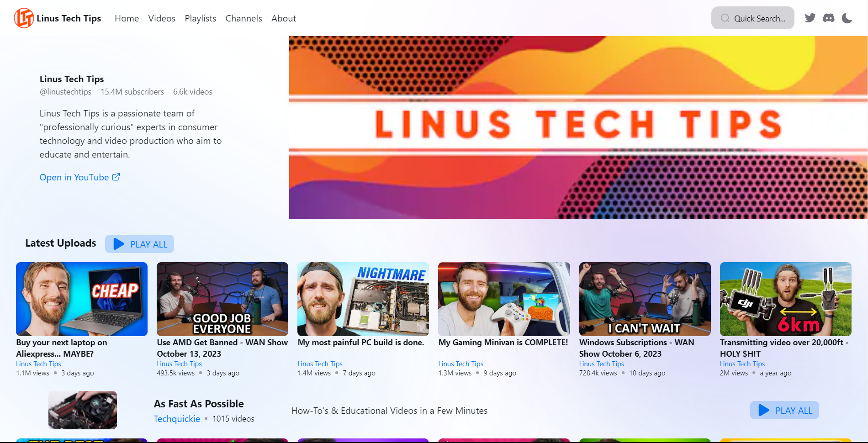Click the Linus Tech Tips logo icon

[x=24, y=18]
